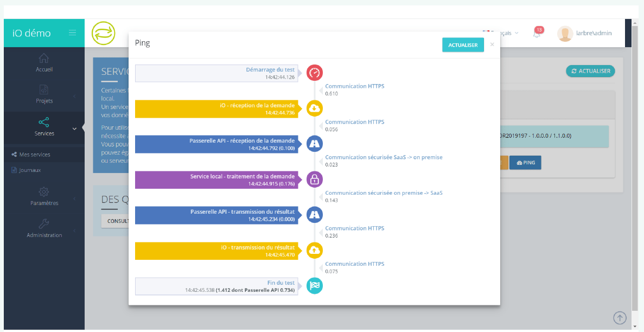Click the blue road icon for transmission du résultat
Image resolution: width=644 pixels, height=332 pixels.
point(315,215)
